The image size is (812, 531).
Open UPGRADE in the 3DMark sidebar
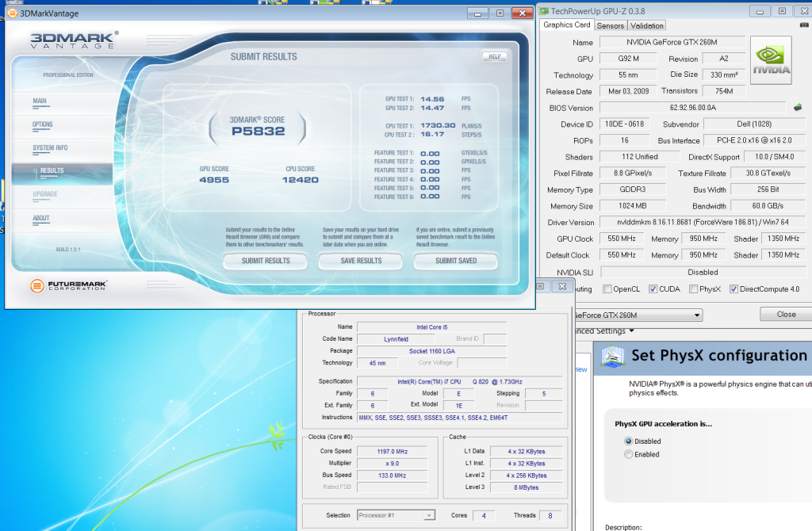click(45, 195)
